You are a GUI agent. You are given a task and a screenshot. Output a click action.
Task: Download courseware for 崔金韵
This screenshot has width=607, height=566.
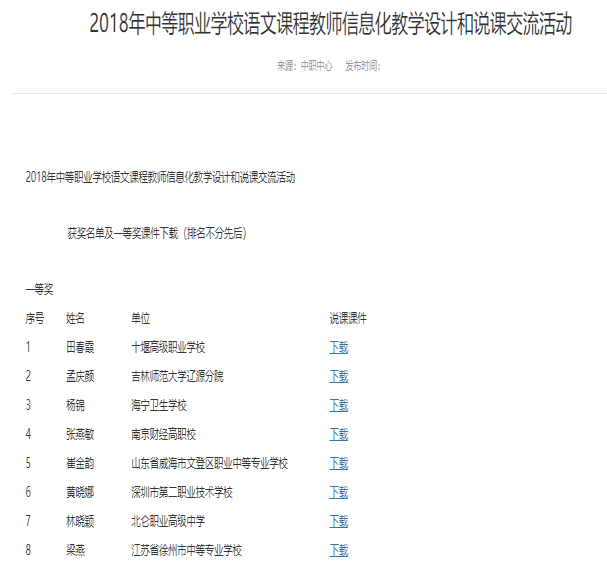[339, 463]
